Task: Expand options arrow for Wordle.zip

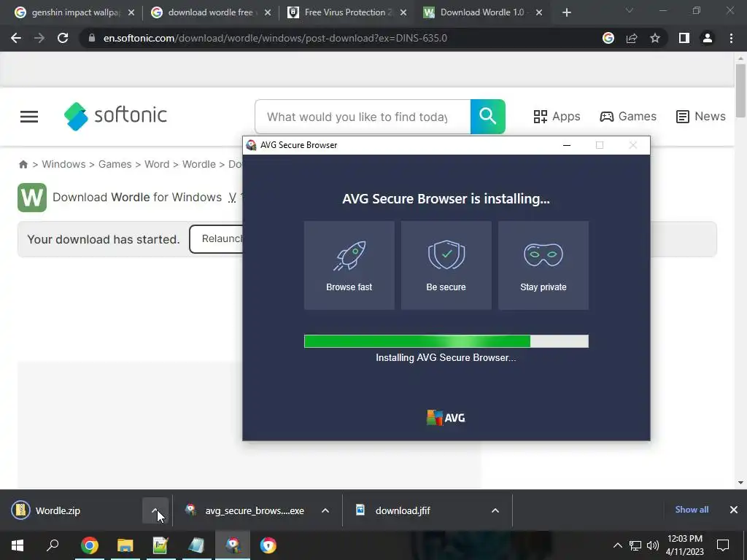Action: click(155, 510)
